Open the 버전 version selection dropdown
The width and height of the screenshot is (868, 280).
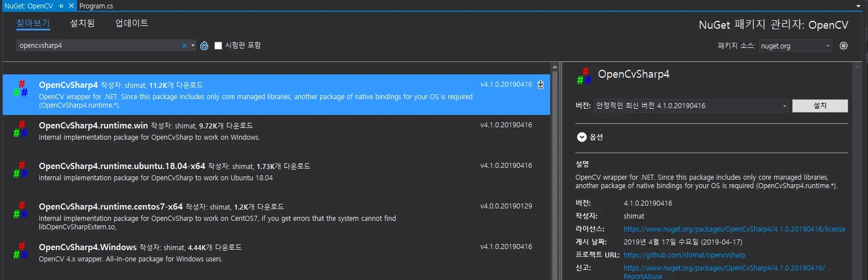691,106
